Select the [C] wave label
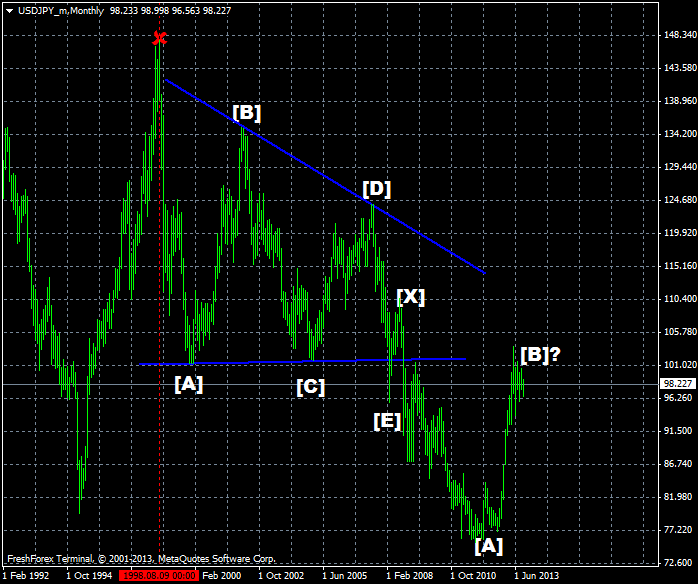This screenshot has width=698, height=584. [310, 387]
